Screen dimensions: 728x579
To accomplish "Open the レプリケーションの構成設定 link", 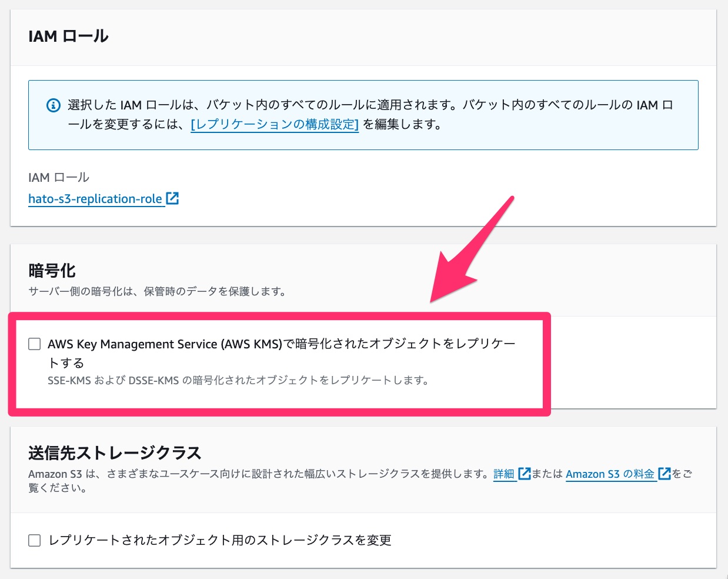I will coord(274,125).
